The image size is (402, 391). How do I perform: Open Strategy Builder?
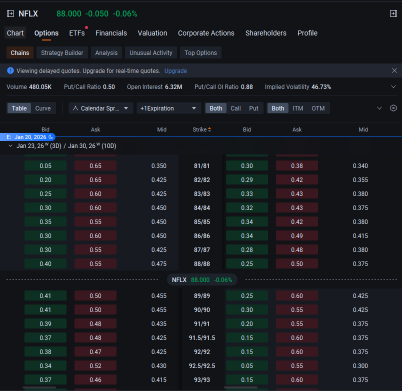pos(62,53)
